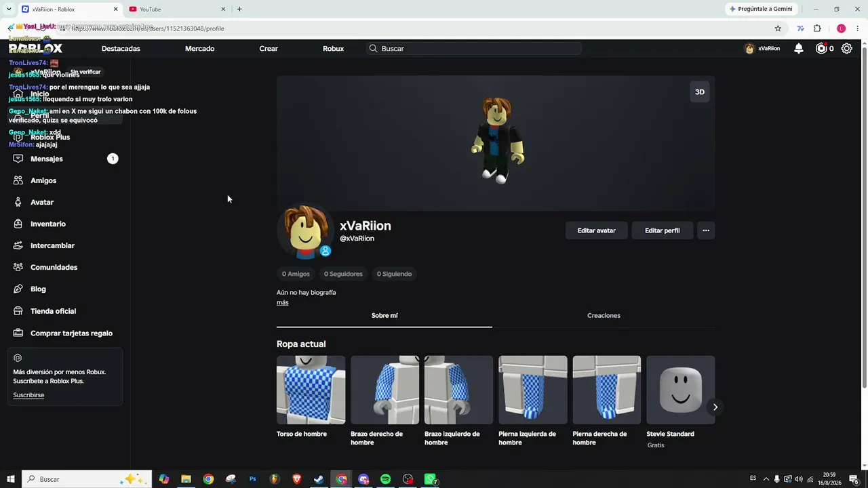Open the Brazo derecho de hombre thumbnail

[384, 390]
